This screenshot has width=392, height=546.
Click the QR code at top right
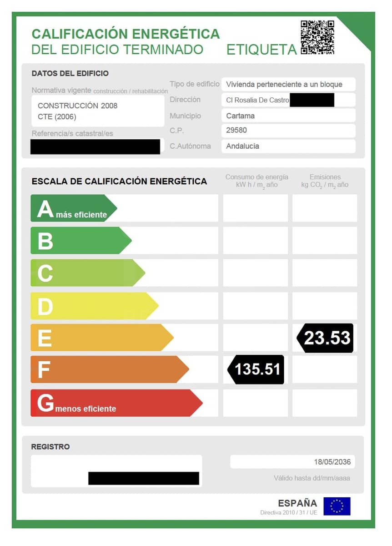click(317, 37)
